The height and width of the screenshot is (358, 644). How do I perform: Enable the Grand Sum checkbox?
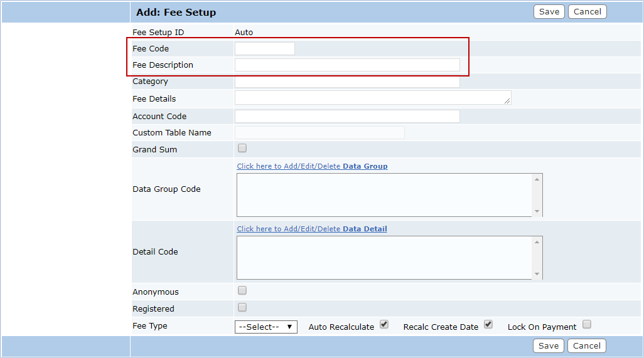(242, 149)
